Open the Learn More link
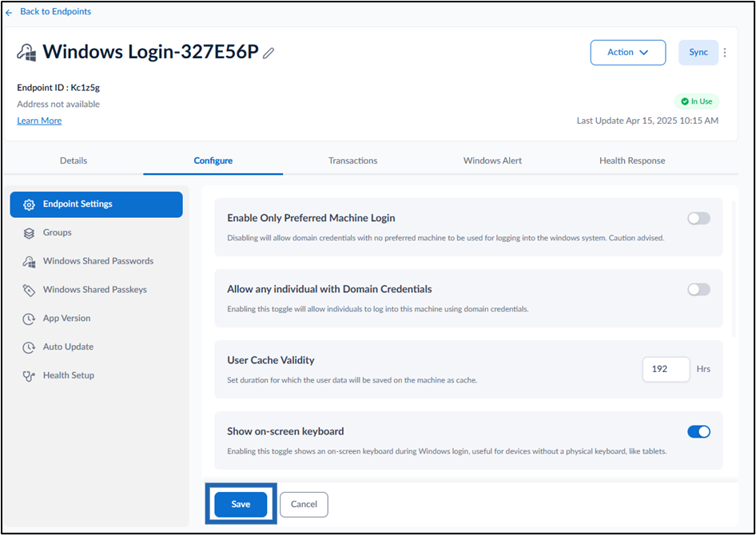The width and height of the screenshot is (756, 535). click(39, 121)
